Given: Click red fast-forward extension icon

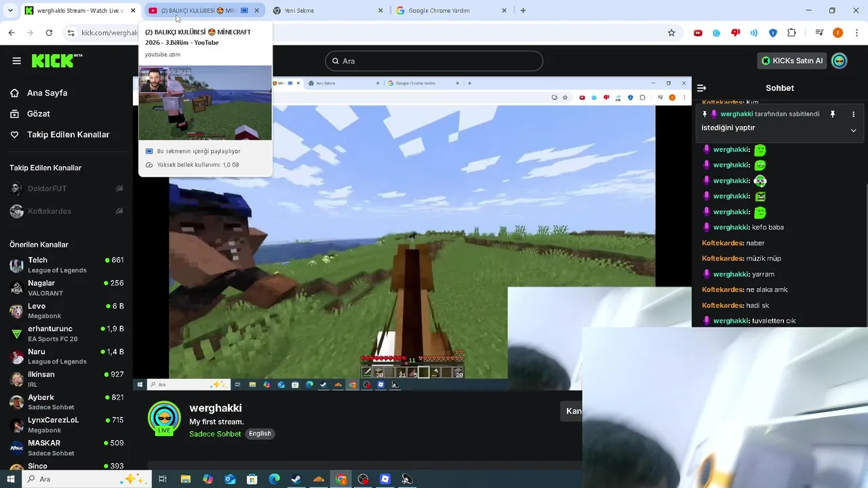Looking at the screenshot, I should click(698, 33).
